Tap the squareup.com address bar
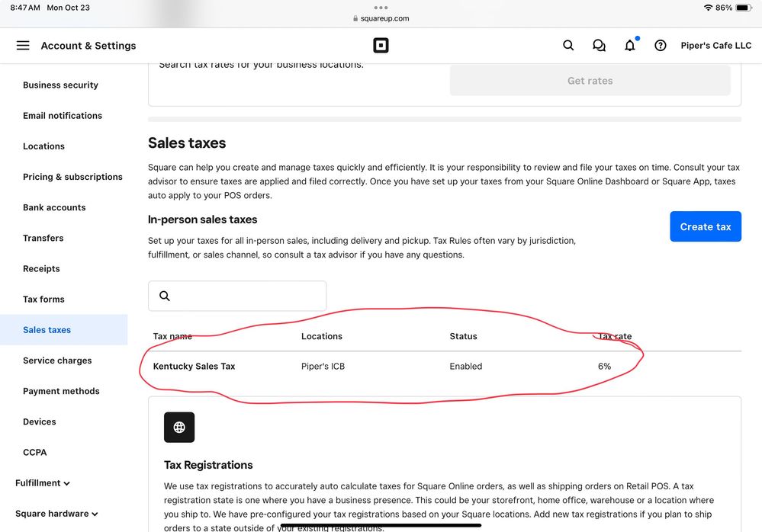The width and height of the screenshot is (762, 532). click(381, 18)
